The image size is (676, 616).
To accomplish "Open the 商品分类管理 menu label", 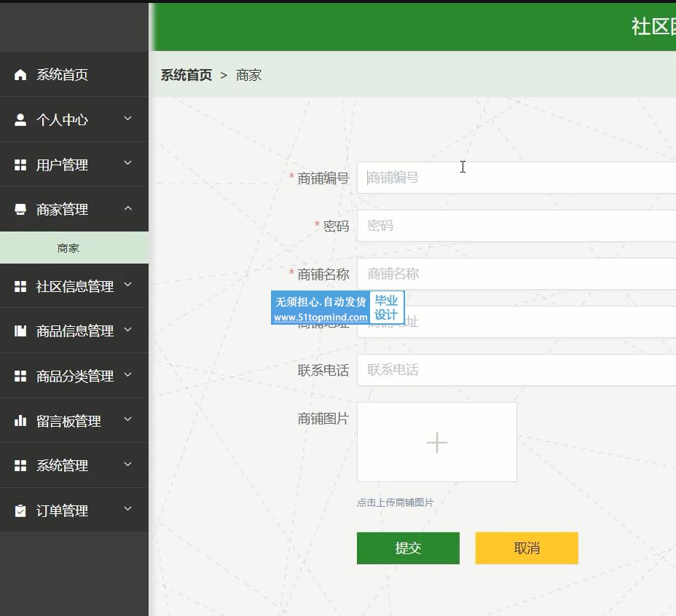I will coord(75,376).
